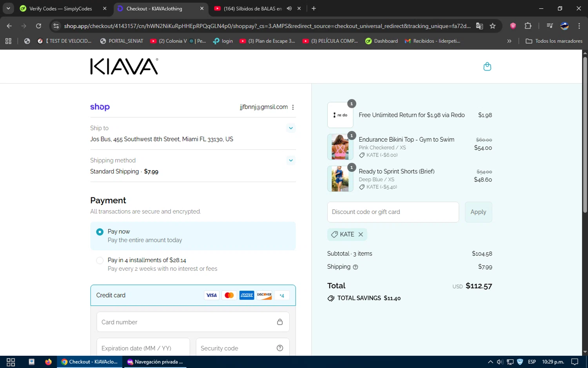Open the Recibidos Gmail bookmark
The image size is (588, 368).
[432, 41]
